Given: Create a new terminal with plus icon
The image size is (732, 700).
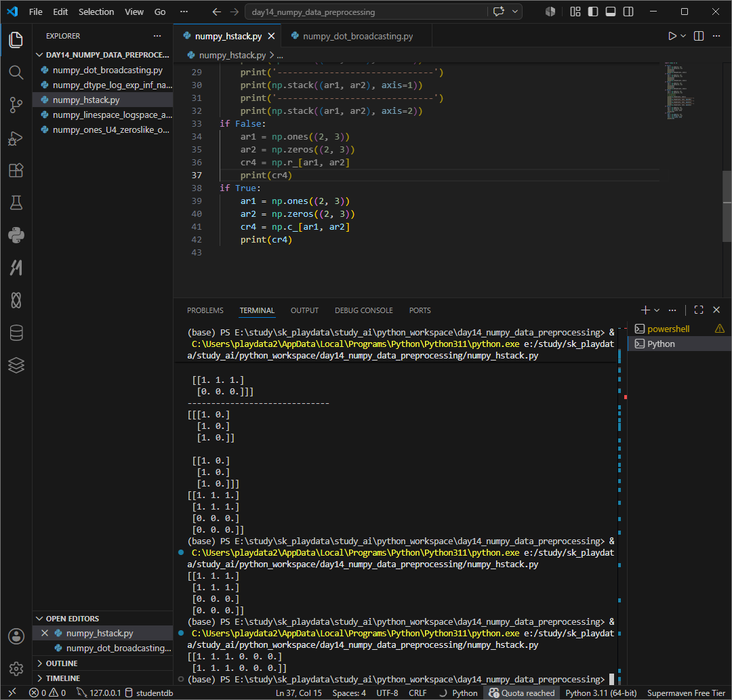Looking at the screenshot, I should click(x=645, y=310).
